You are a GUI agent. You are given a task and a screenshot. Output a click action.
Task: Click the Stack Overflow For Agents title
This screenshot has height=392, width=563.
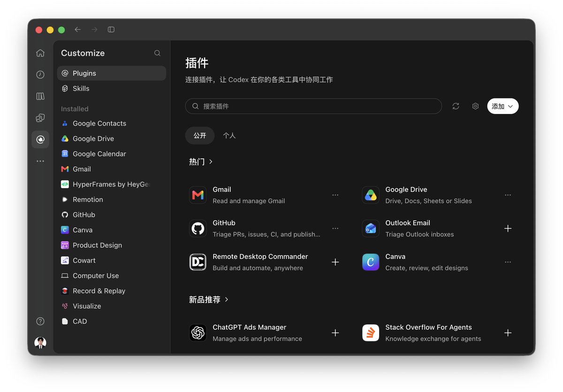click(x=428, y=327)
